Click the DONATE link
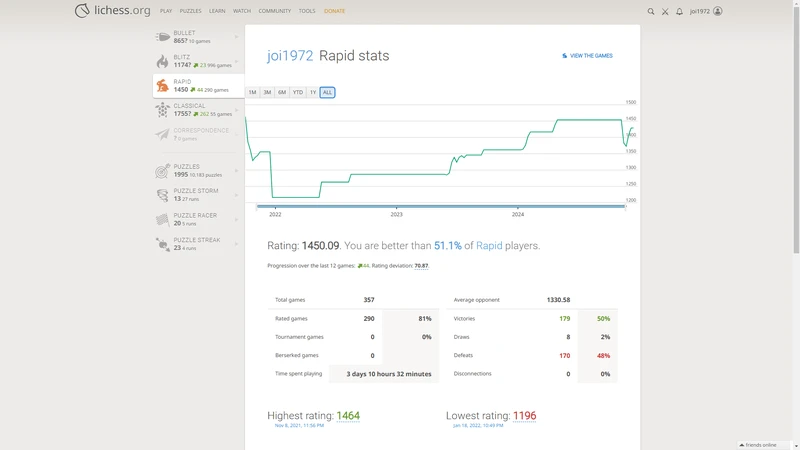 (x=334, y=11)
